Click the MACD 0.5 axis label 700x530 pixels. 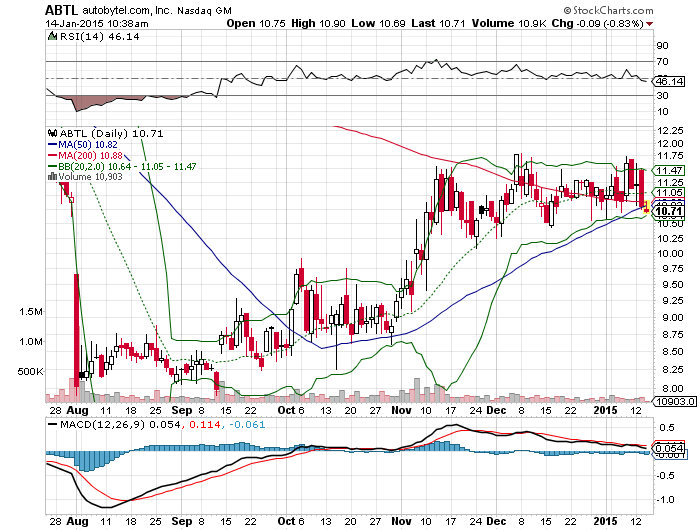(667, 428)
